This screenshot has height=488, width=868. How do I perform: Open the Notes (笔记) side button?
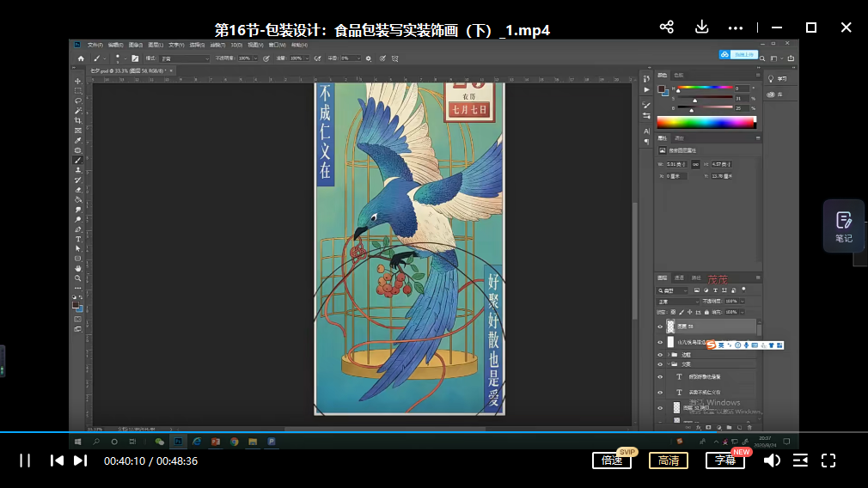(x=844, y=226)
